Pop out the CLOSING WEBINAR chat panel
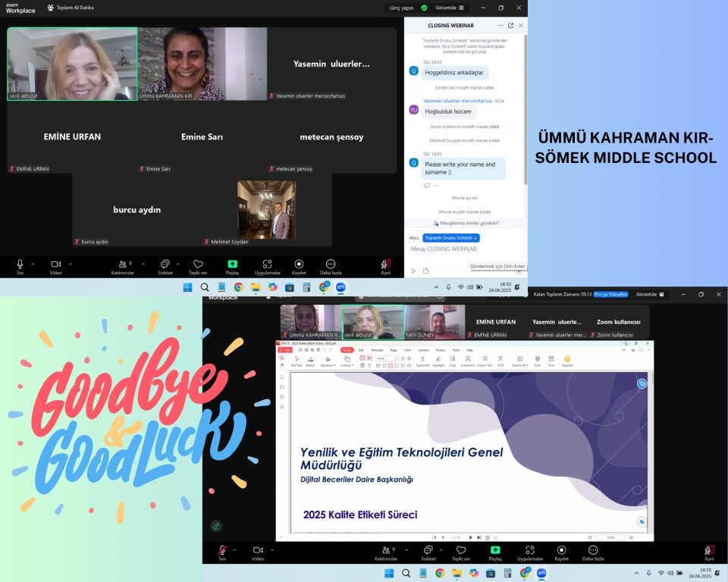Viewport: 728px width, 582px height. tap(510, 26)
